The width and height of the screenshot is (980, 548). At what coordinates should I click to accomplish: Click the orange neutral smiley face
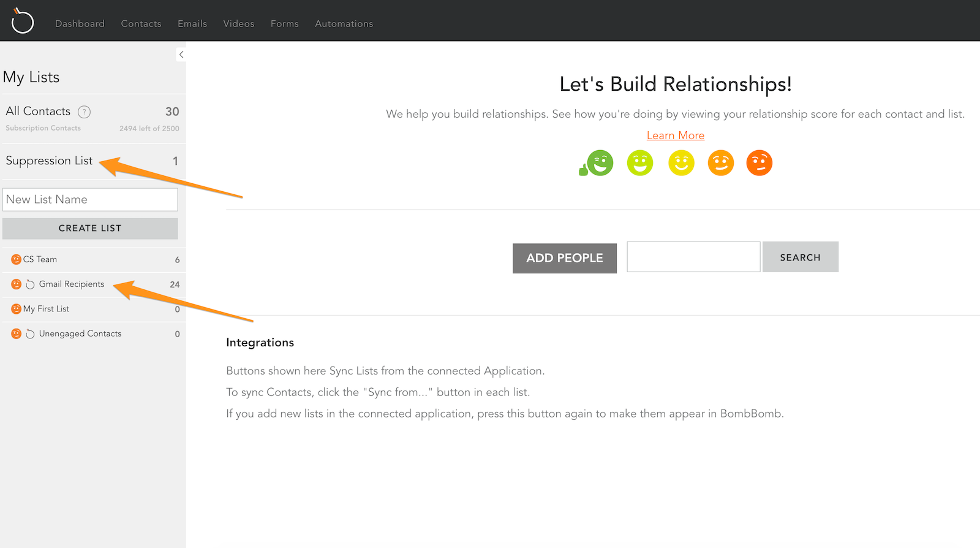pos(721,163)
